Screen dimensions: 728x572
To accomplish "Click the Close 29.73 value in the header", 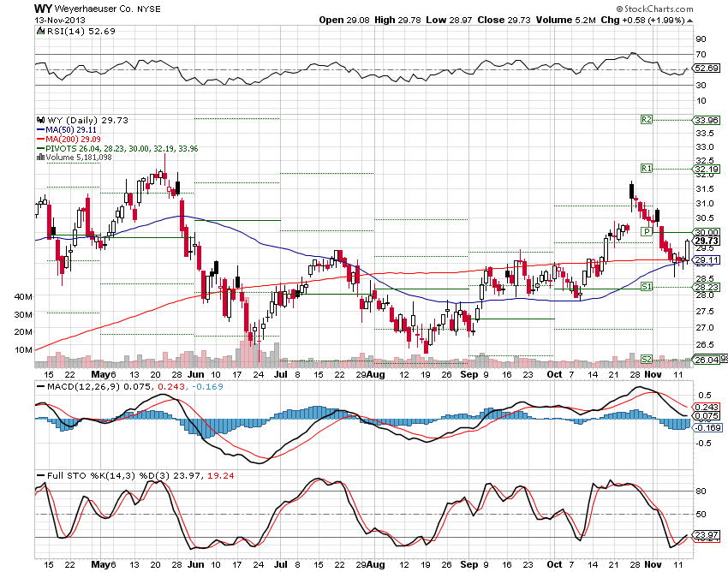I will pyautogui.click(x=504, y=20).
